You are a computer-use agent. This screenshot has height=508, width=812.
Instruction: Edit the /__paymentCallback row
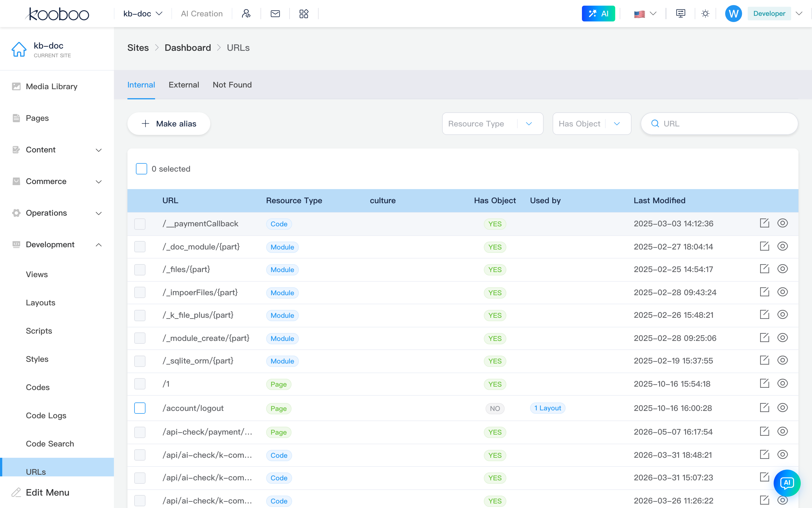coord(764,223)
